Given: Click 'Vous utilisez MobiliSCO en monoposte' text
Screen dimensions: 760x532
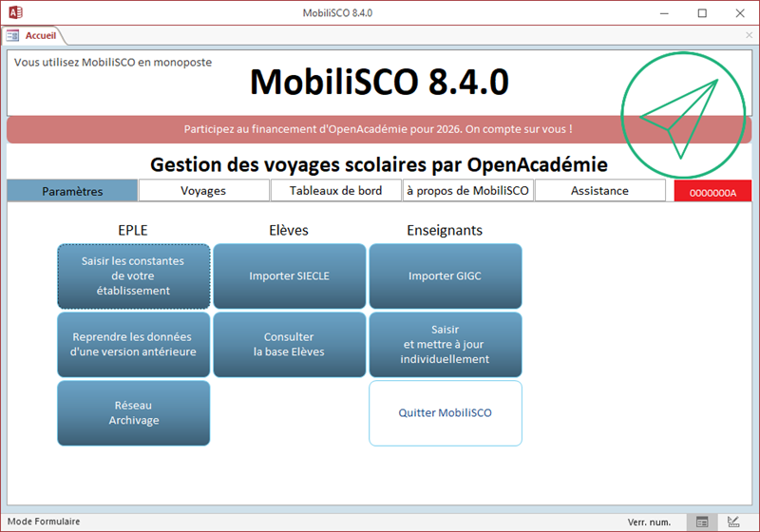Looking at the screenshot, I should point(113,62).
